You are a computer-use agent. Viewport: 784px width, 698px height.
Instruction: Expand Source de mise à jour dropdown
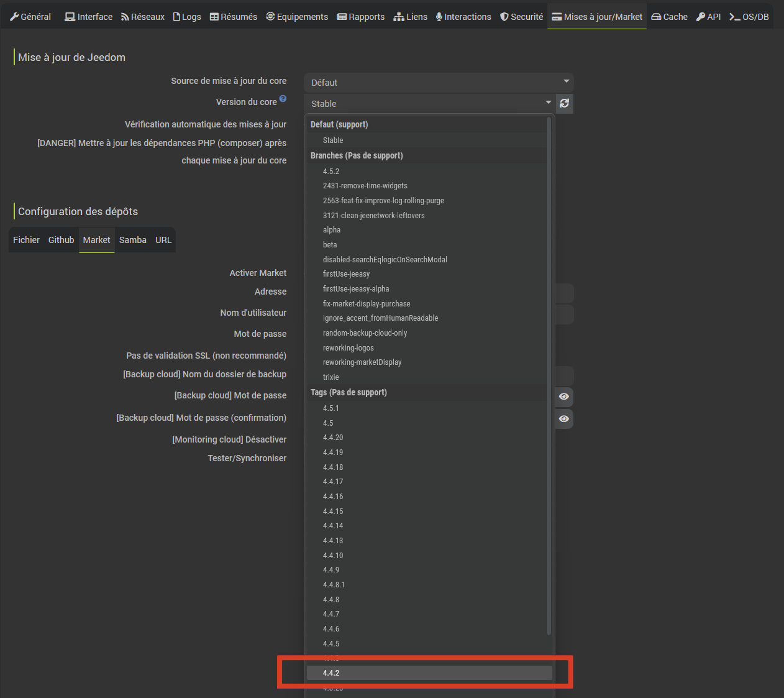pyautogui.click(x=439, y=83)
